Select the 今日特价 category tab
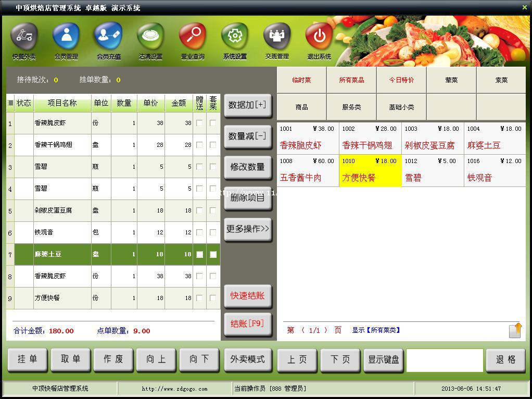 (401, 80)
